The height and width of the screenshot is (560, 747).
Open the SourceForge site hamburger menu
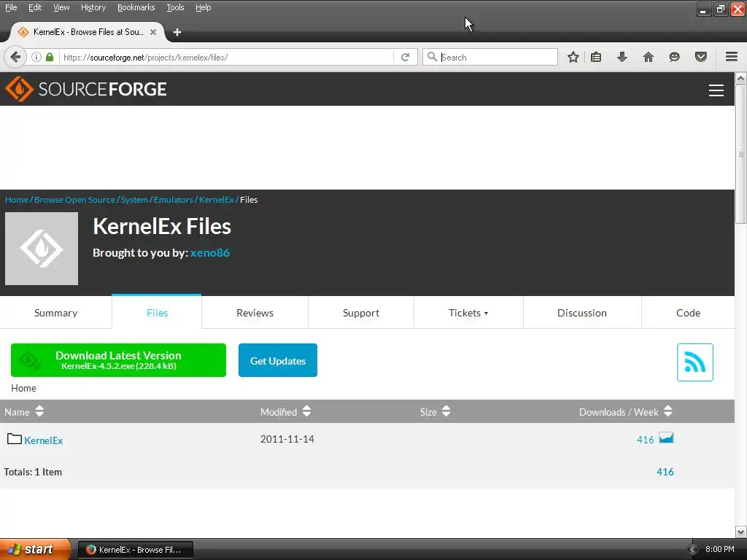[716, 90]
